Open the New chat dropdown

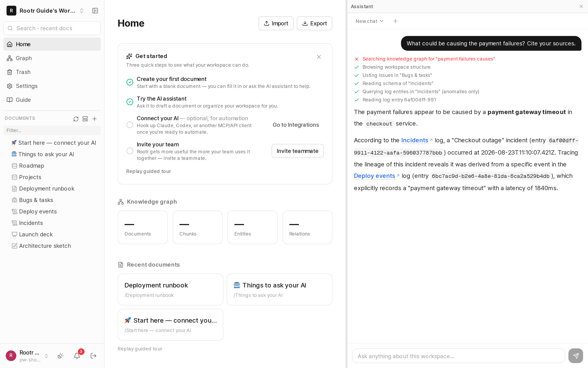369,21
